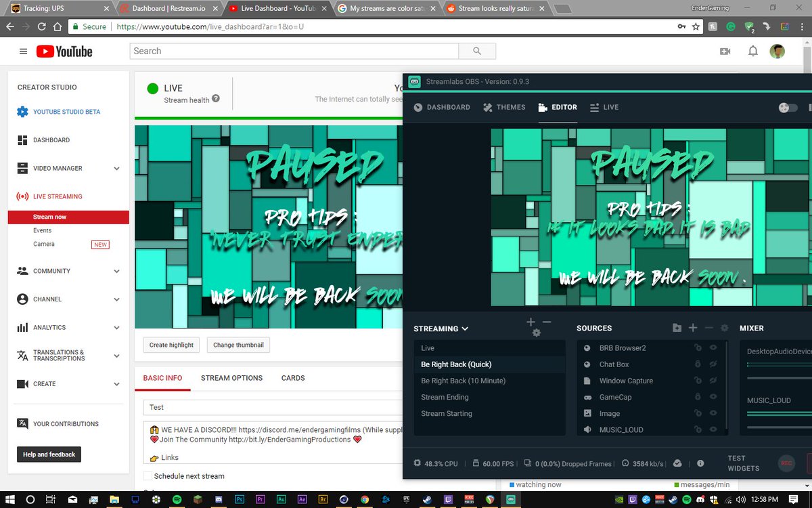Toggle lock on BRB Browser2 source

pyautogui.click(x=698, y=347)
